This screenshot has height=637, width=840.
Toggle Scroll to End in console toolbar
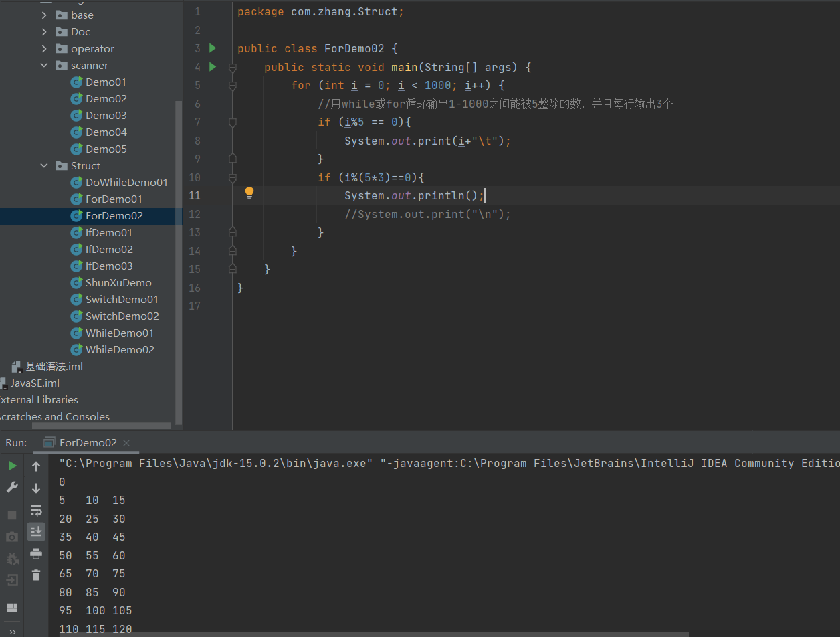pyautogui.click(x=36, y=531)
